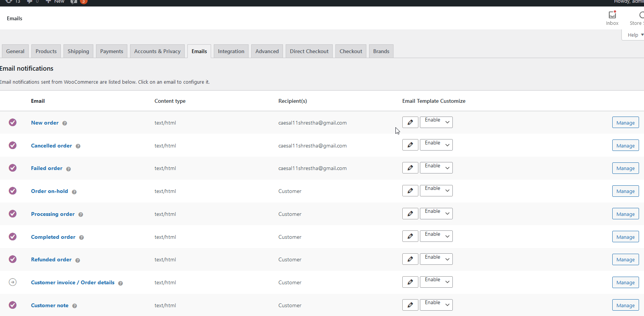Switch to the Accounts & Privacy tab

tap(157, 51)
